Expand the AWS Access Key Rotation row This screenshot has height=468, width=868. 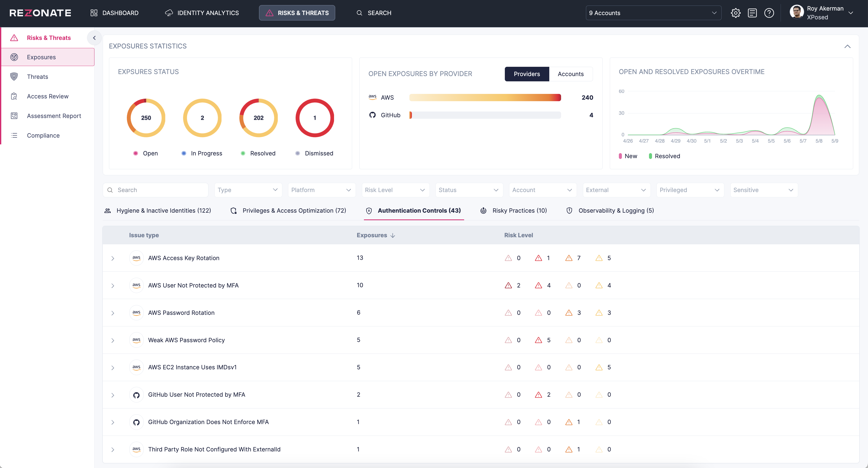(113, 258)
